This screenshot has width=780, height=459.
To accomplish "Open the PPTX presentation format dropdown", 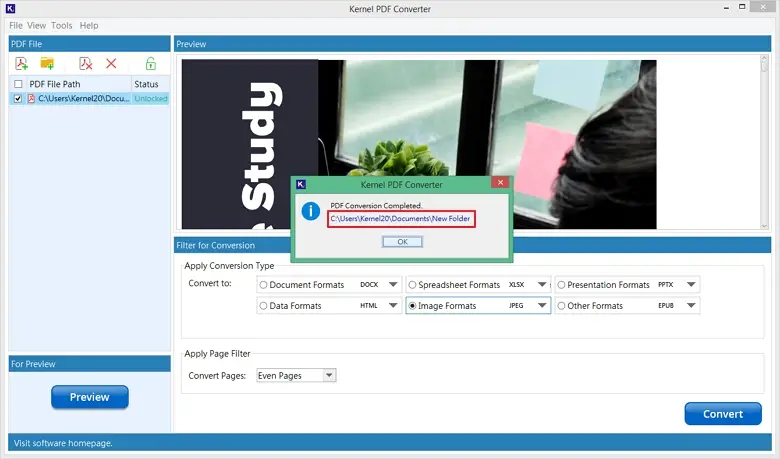I will tap(691, 284).
